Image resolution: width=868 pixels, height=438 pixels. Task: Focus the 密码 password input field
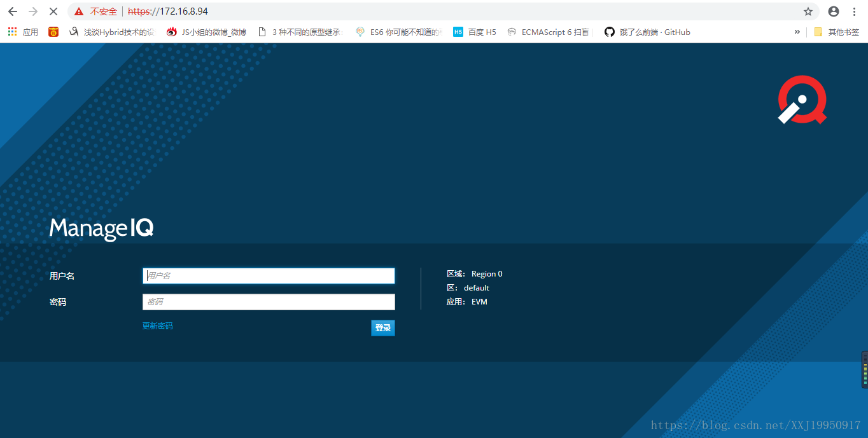pyautogui.click(x=269, y=302)
